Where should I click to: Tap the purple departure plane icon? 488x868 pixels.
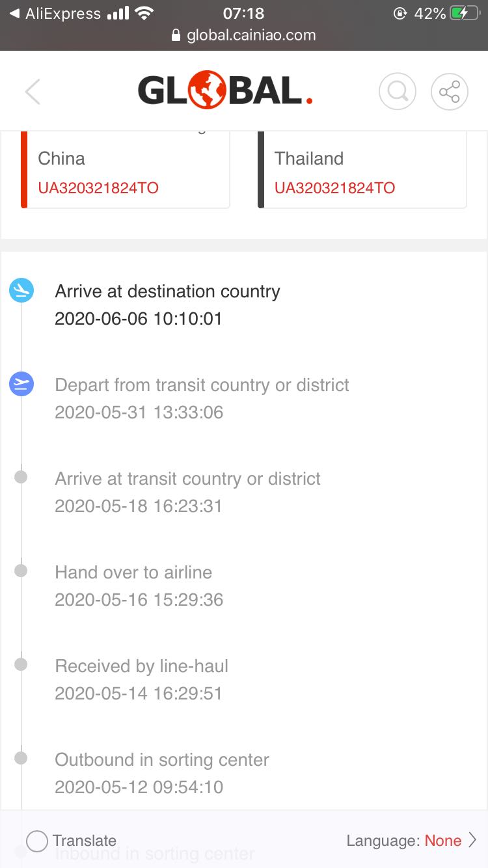[x=21, y=384]
